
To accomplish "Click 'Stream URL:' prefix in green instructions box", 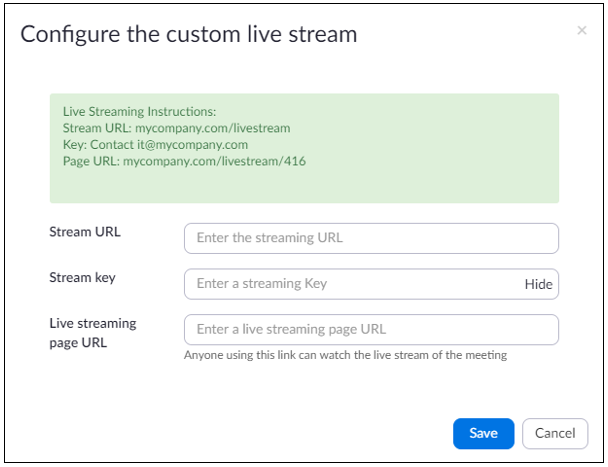I will pos(97,128).
